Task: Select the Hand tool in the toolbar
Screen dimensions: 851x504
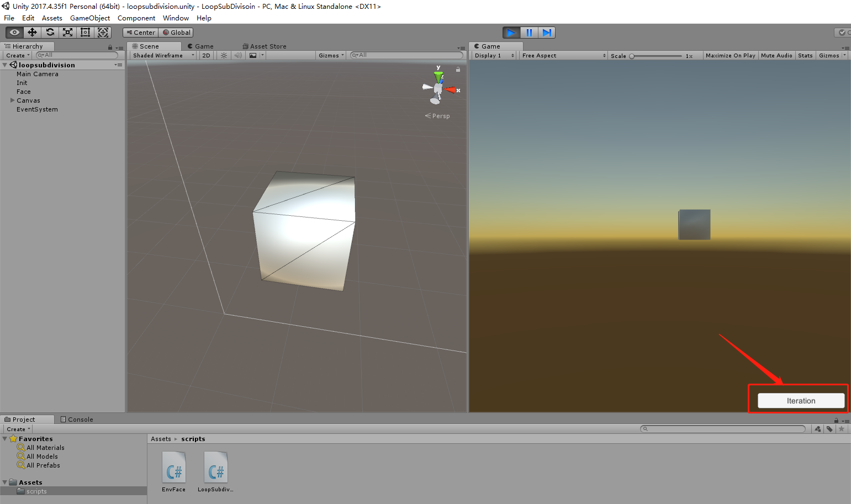Action: pos(14,32)
